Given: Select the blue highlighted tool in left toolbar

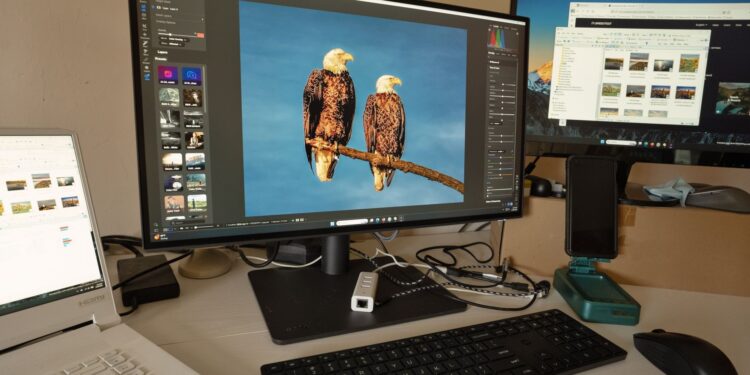Looking at the screenshot, I should [x=147, y=77].
